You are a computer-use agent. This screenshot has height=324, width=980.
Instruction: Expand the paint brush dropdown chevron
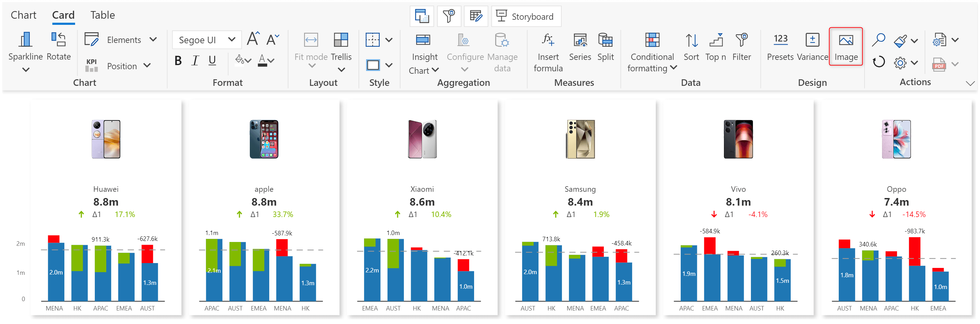(x=915, y=41)
